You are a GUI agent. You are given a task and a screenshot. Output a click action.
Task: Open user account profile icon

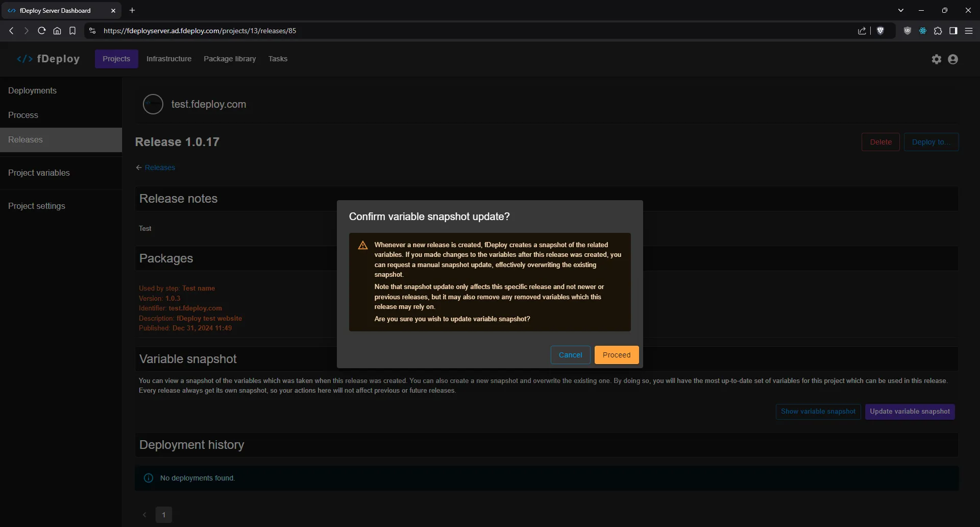pyautogui.click(x=952, y=59)
